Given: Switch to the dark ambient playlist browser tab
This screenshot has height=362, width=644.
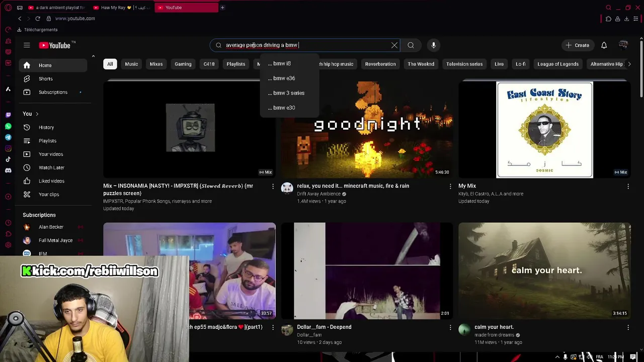Looking at the screenshot, I should [x=57, y=8].
